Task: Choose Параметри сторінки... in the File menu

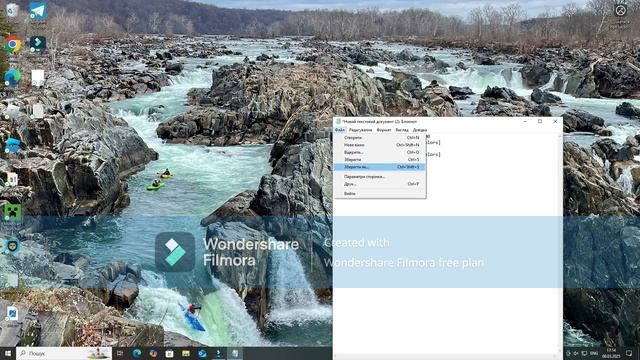Action: click(380, 177)
